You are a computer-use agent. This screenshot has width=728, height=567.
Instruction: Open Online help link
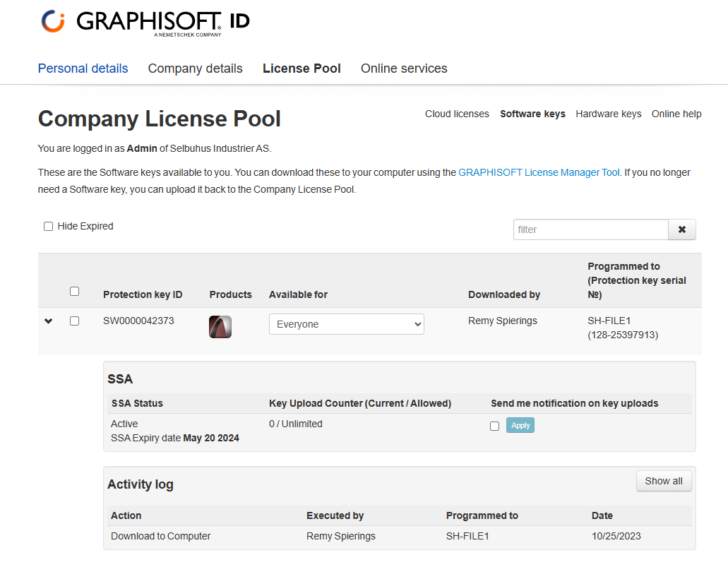pos(676,114)
